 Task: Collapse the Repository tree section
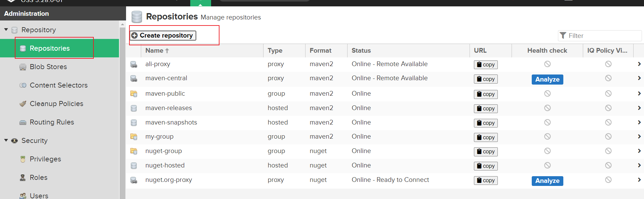(6, 30)
